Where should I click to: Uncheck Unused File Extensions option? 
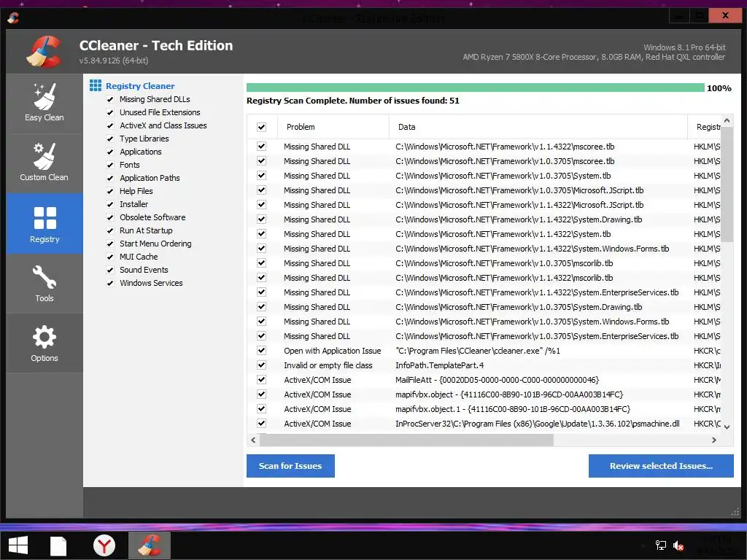click(x=110, y=112)
